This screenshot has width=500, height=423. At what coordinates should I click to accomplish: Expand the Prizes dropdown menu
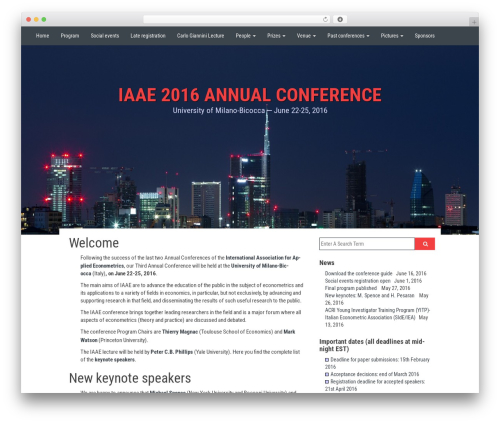click(x=276, y=36)
